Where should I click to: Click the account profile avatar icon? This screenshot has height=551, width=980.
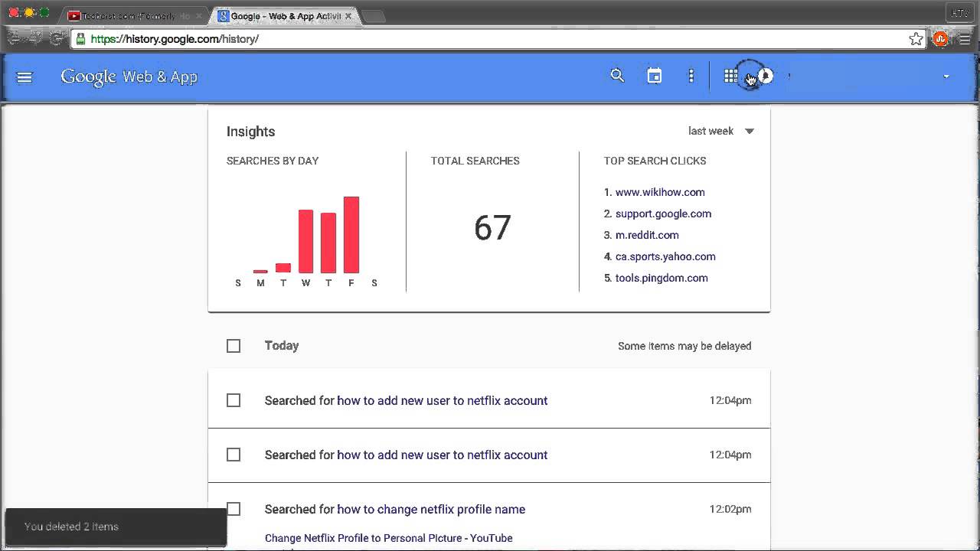click(x=765, y=76)
